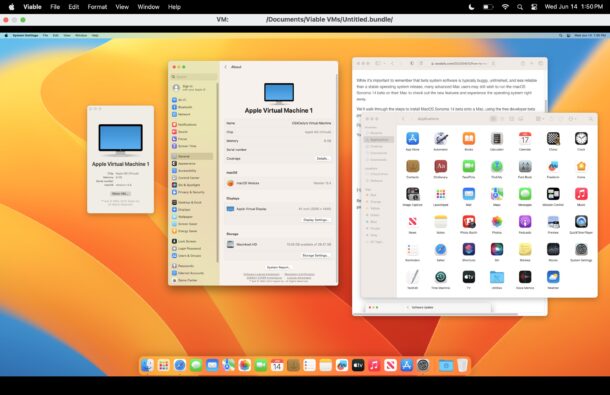Click the System Settings search field

(x=194, y=77)
